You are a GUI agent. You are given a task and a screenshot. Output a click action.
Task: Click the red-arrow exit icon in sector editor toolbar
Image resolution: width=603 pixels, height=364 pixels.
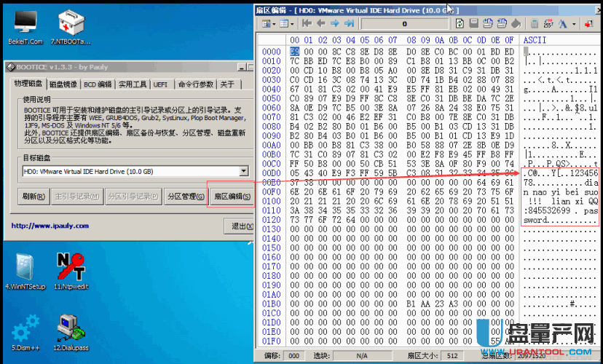[x=588, y=23]
